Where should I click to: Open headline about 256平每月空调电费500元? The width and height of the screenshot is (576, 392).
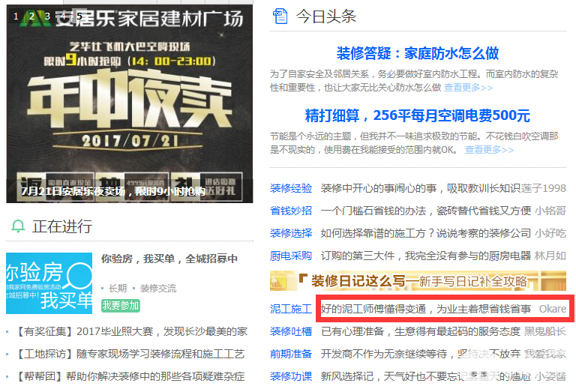click(418, 115)
